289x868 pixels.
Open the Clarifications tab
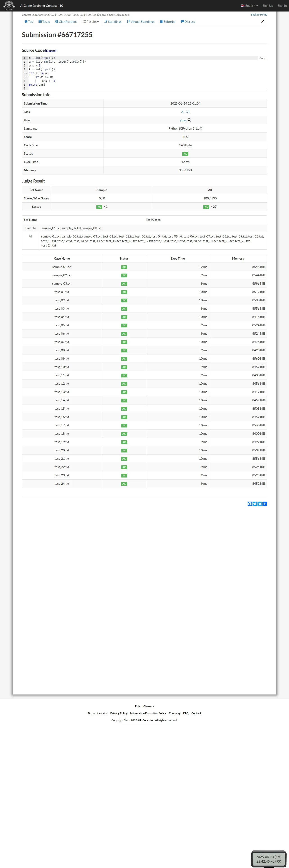[66, 22]
